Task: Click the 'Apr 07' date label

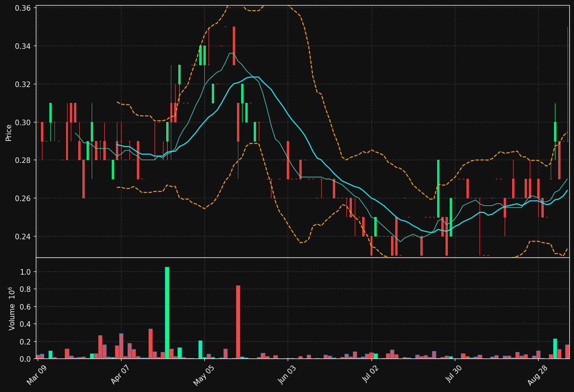Action: tap(121, 374)
